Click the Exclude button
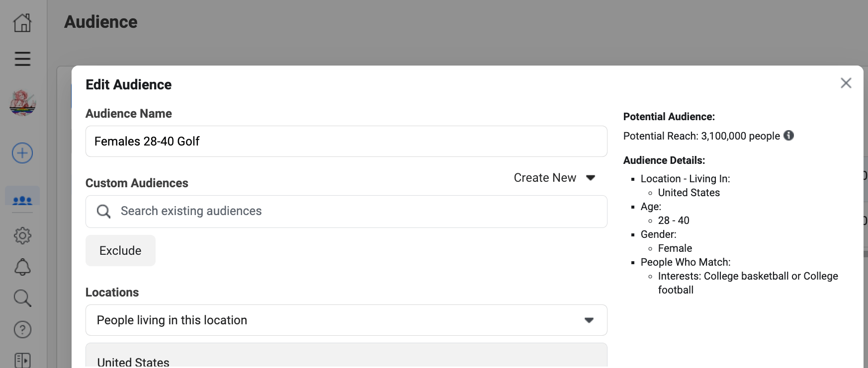The height and width of the screenshot is (368, 868). [120, 250]
